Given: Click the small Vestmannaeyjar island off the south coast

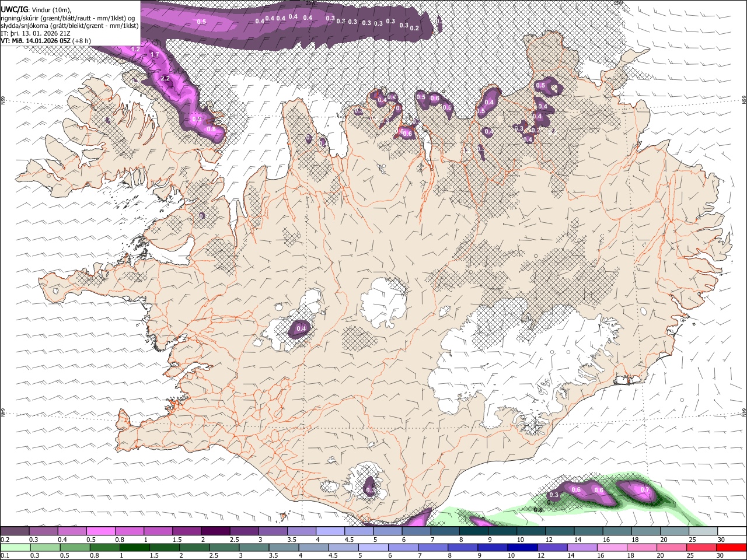Looking at the screenshot, I should [x=285, y=516].
